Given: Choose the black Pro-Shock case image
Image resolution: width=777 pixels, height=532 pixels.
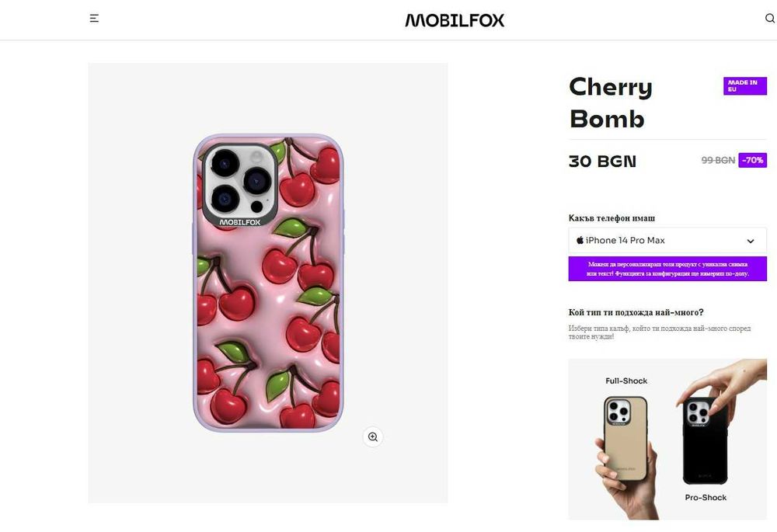Looking at the screenshot, I should click(705, 441).
